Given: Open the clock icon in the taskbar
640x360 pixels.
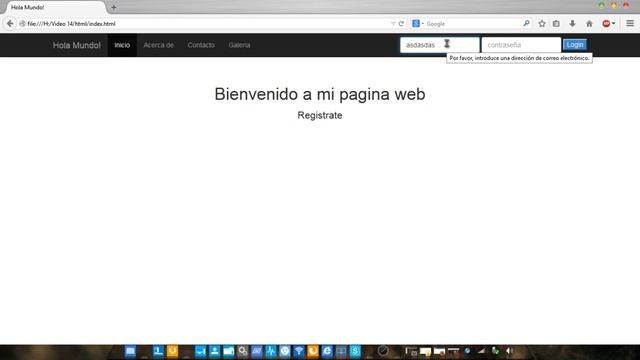Looking at the screenshot, I should tap(383, 351).
